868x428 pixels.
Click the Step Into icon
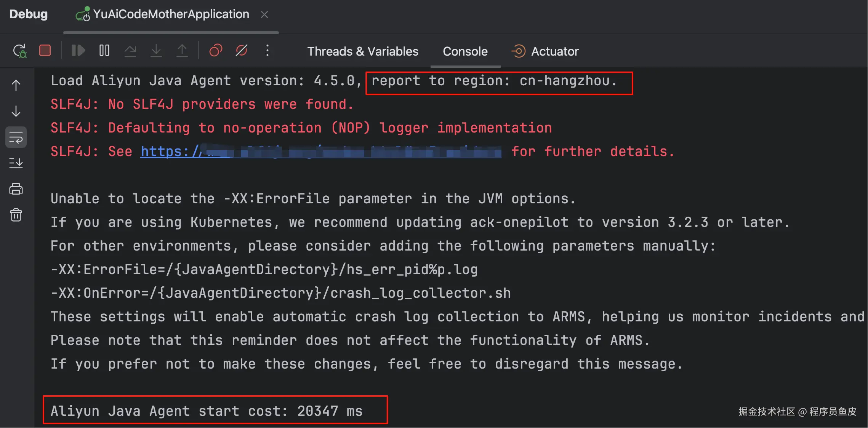(x=156, y=51)
